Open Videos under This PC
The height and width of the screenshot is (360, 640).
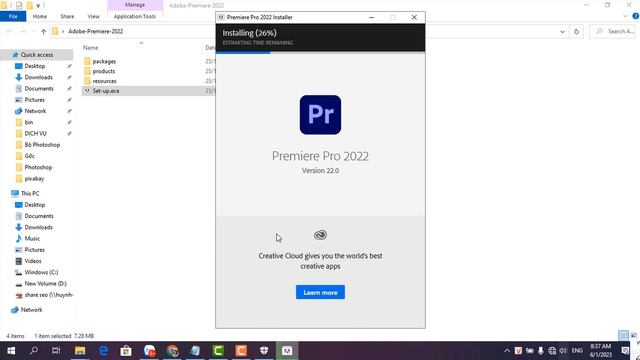33,261
